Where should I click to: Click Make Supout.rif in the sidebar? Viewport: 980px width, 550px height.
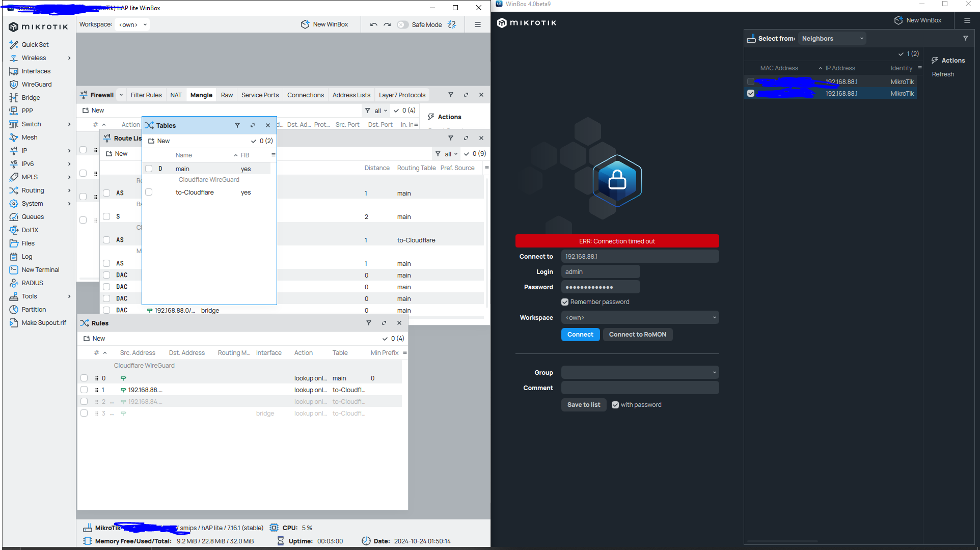click(44, 322)
